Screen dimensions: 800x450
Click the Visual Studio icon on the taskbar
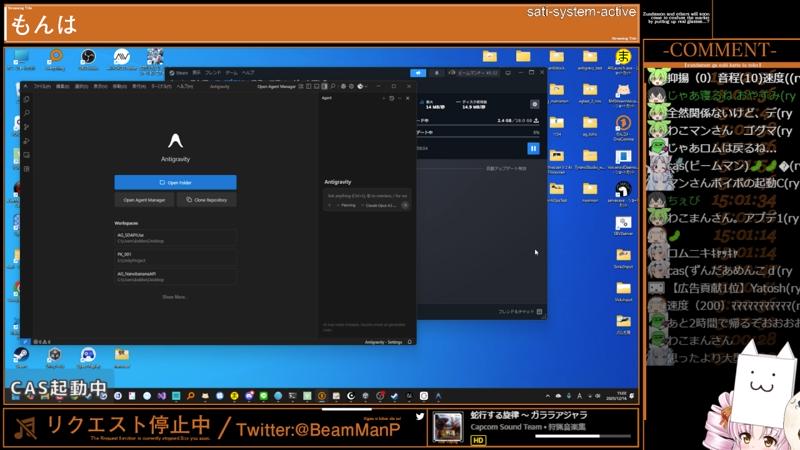pyautogui.click(x=162, y=396)
